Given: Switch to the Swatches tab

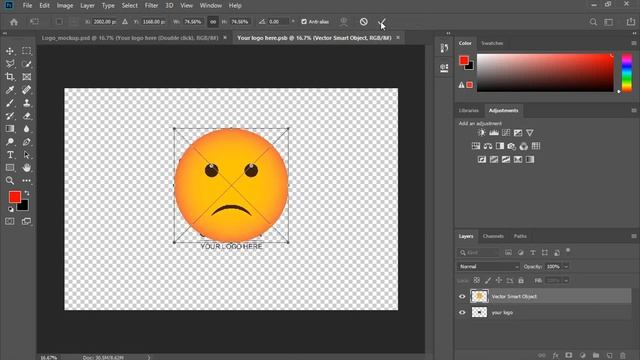Looking at the screenshot, I should [492, 43].
